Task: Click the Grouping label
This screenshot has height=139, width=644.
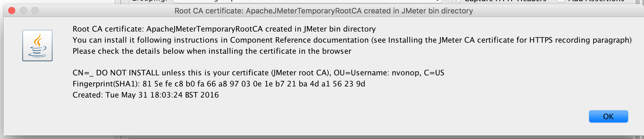Action: (x=149, y=1)
